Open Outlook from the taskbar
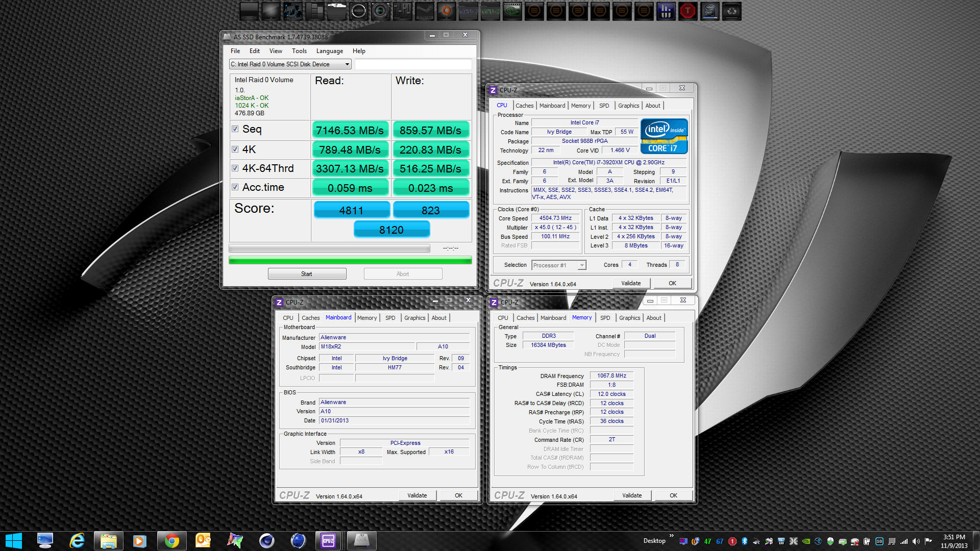Viewport: 980px width, 551px height. pyautogui.click(x=203, y=541)
